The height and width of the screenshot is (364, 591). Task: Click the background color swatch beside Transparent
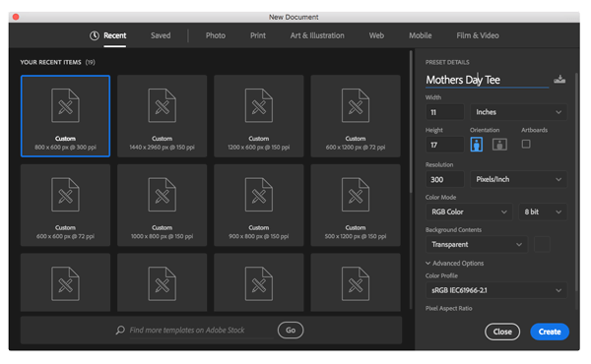click(542, 245)
